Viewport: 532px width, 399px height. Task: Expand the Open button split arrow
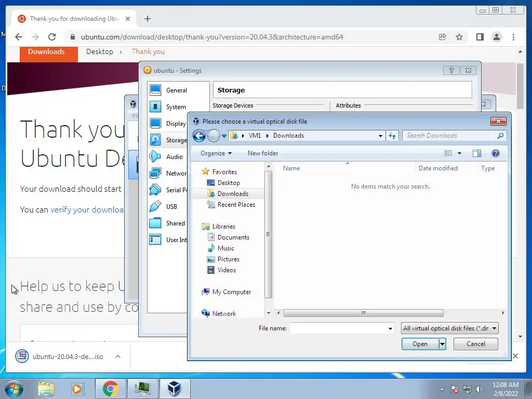(442, 344)
